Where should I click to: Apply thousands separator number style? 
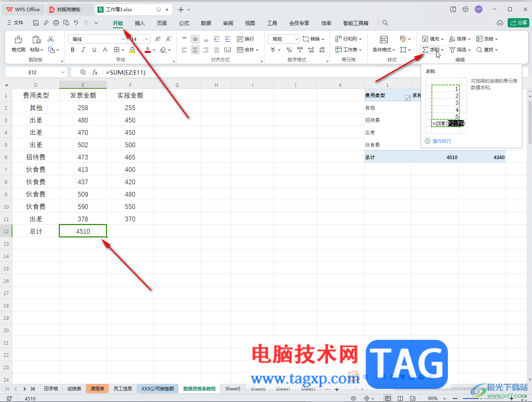point(300,50)
